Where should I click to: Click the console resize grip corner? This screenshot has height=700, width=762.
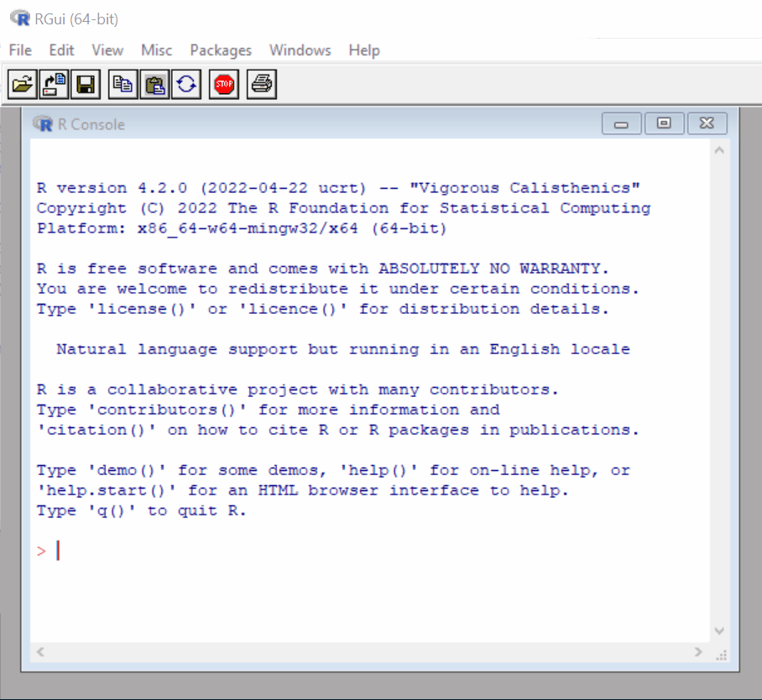(721, 655)
